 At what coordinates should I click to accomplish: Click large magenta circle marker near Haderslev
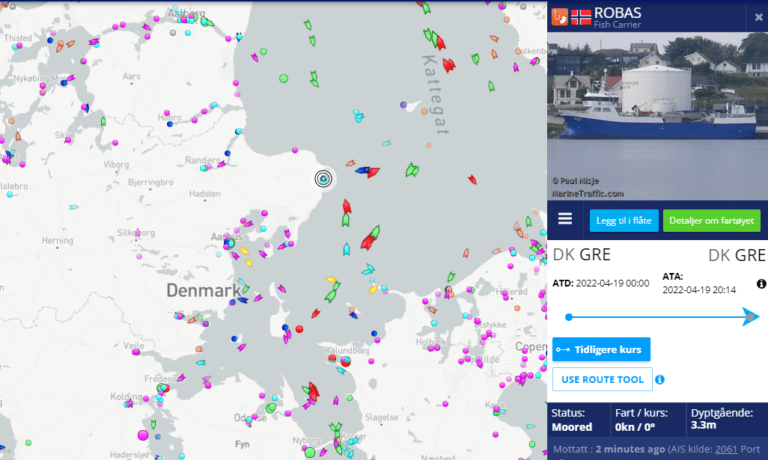tap(143, 435)
